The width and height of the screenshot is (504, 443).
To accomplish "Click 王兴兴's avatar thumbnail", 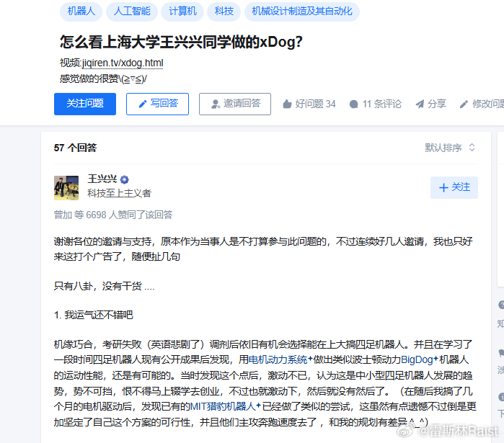I will [x=66, y=188].
